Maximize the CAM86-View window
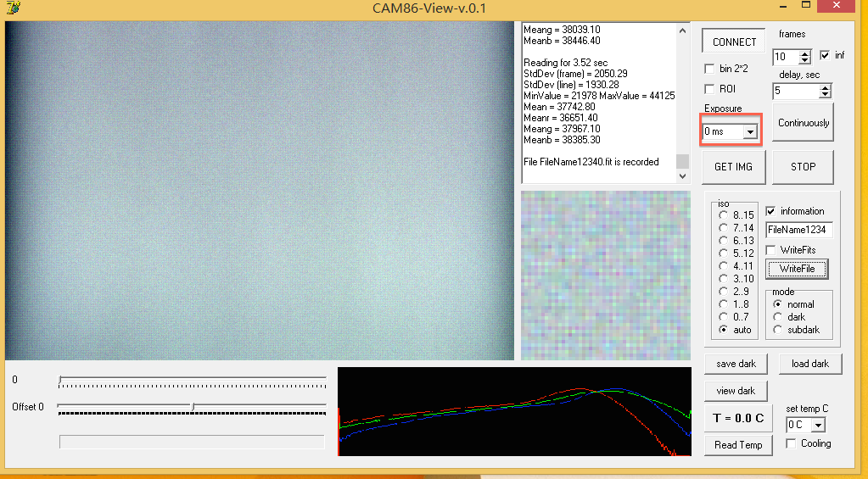Viewport: 868px width, 479px height. (807, 5)
